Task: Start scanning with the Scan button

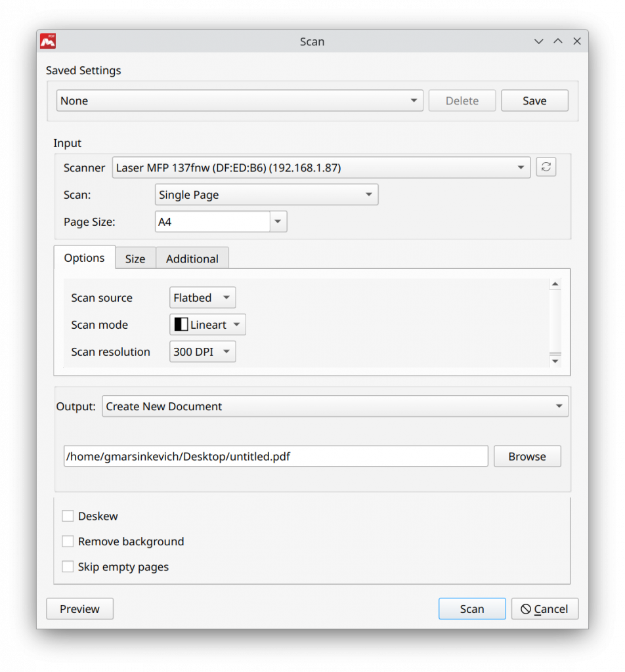Action: 471,608
